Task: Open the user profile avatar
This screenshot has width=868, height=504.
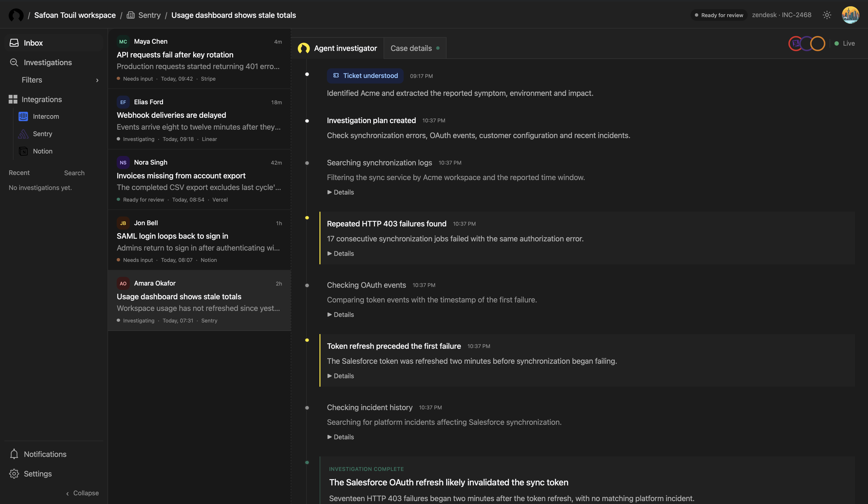Action: pyautogui.click(x=850, y=15)
